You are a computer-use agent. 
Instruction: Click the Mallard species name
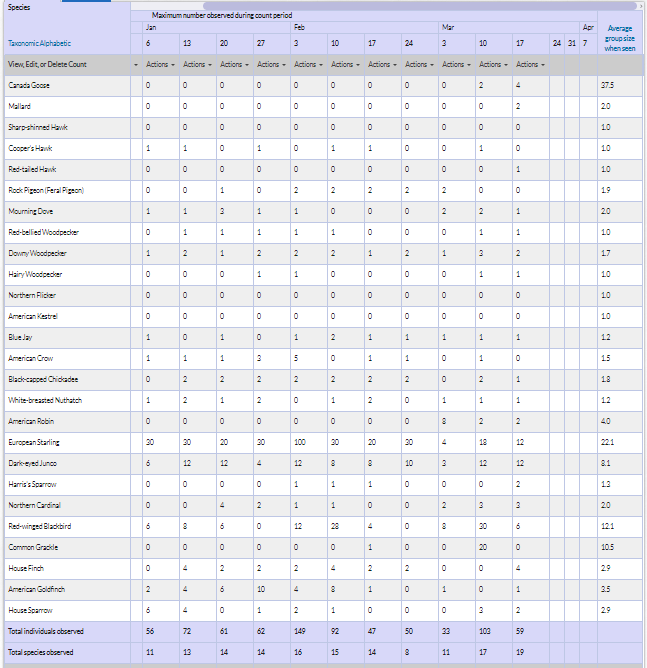pos(20,106)
